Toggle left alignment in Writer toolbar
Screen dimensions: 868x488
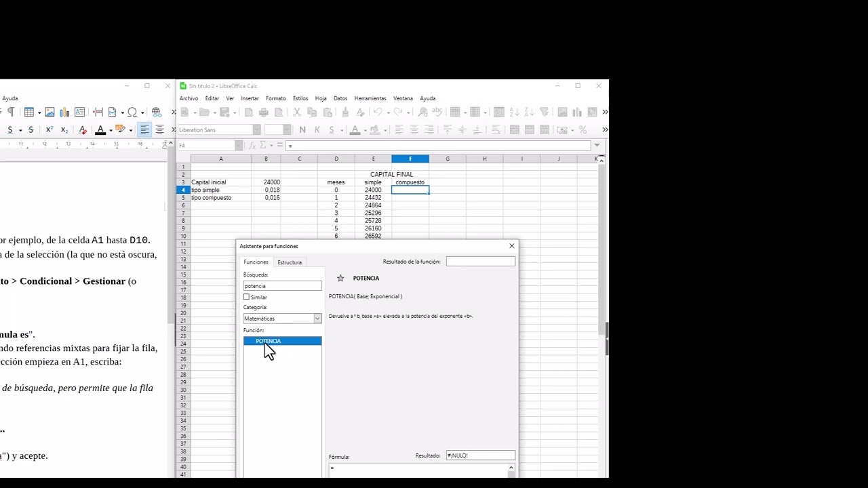pyautogui.click(x=144, y=129)
